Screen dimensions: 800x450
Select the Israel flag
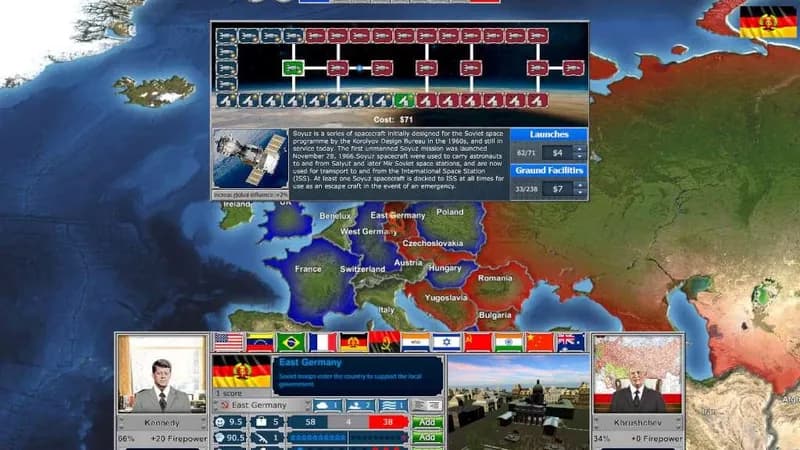coord(447,342)
